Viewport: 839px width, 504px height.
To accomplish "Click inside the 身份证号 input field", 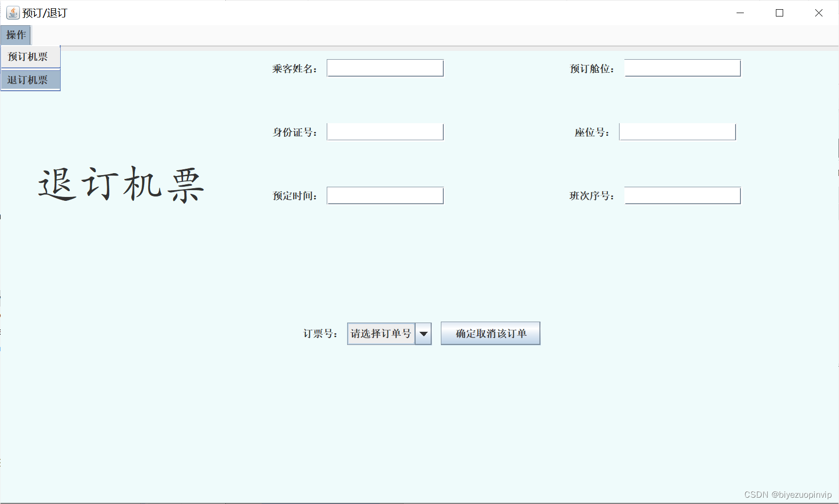I will (x=385, y=131).
